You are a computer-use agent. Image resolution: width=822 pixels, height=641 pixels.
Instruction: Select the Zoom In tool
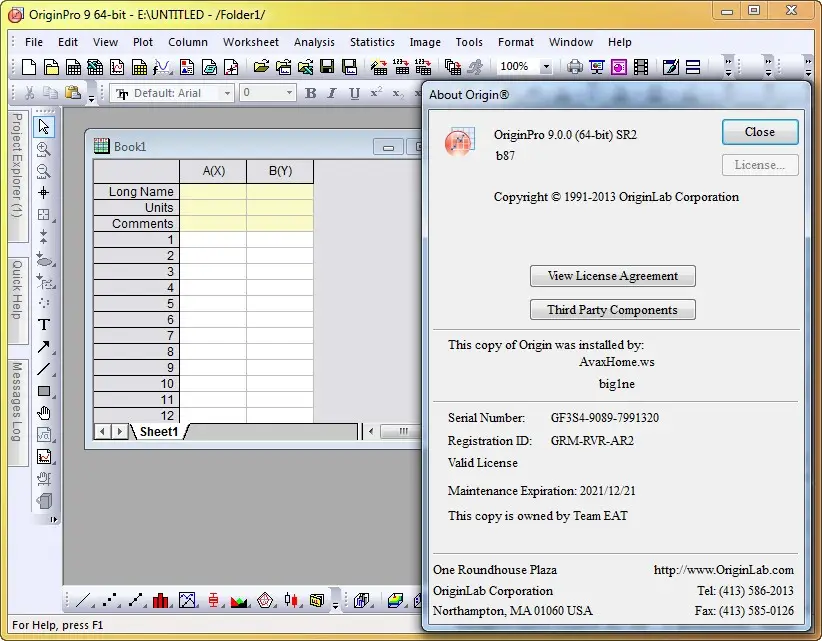pos(44,149)
